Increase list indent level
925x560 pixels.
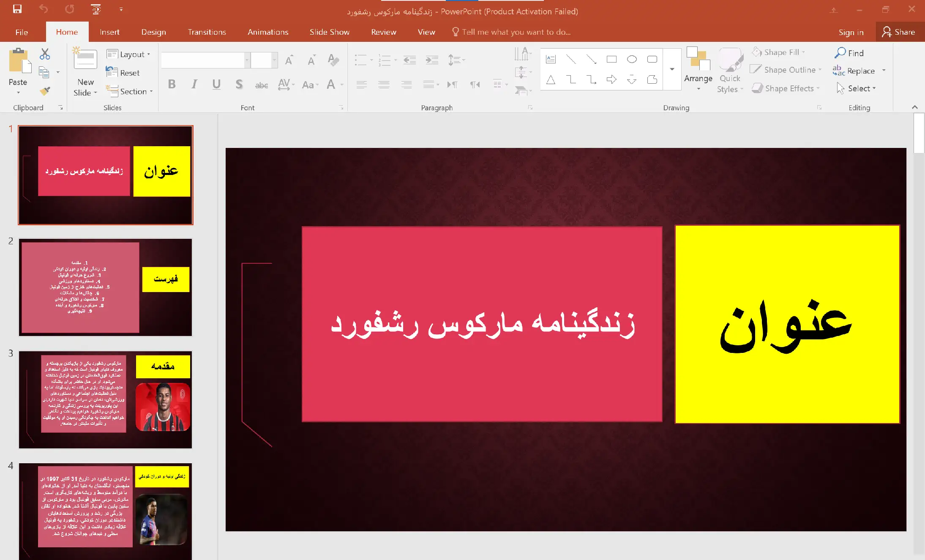[432, 60]
